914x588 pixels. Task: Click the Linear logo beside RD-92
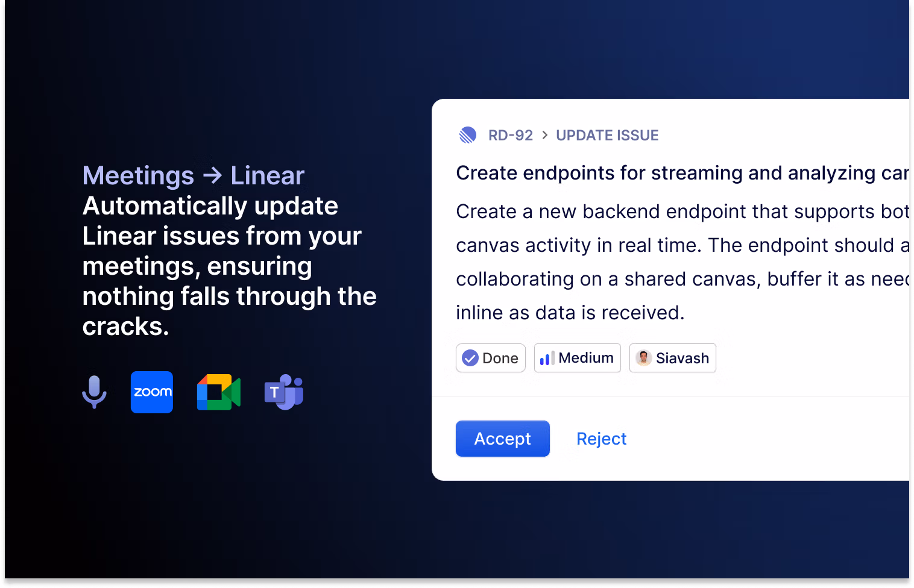click(x=468, y=135)
